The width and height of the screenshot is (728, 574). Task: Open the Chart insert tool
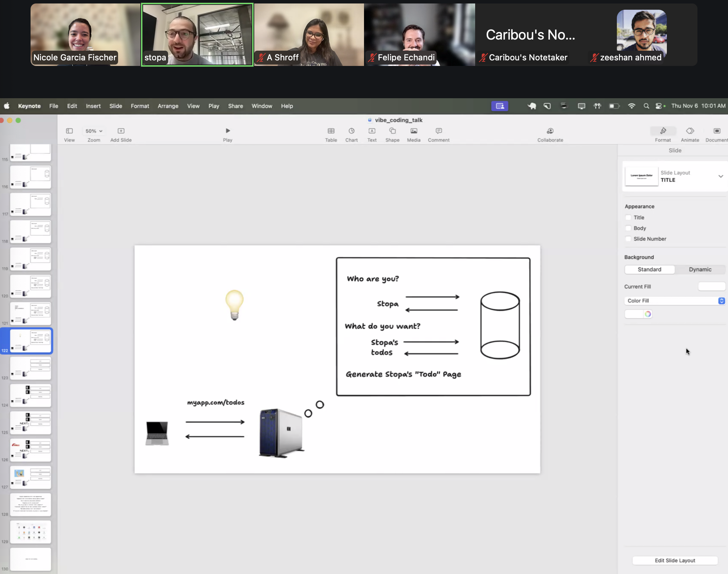(x=351, y=131)
